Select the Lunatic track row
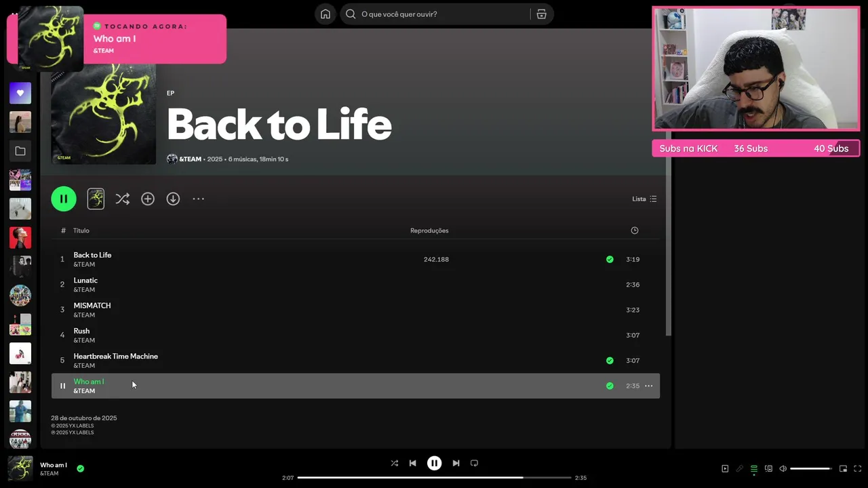The image size is (868, 488). 355,285
